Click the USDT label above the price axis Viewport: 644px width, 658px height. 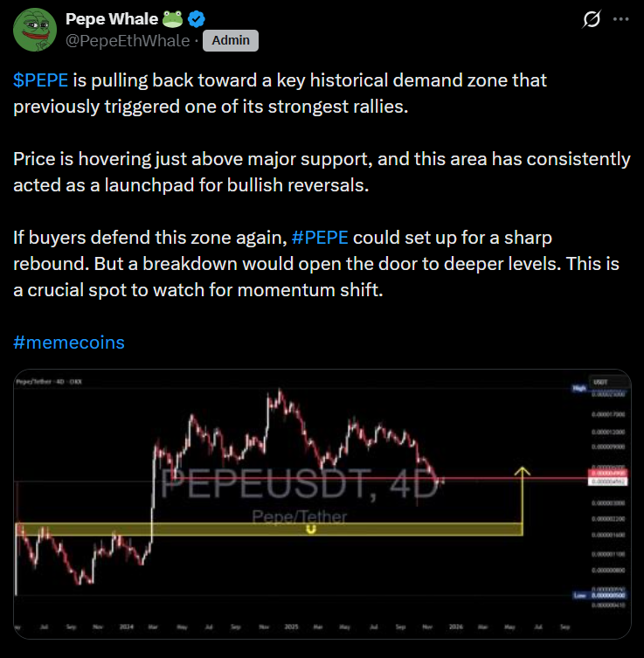click(x=600, y=381)
